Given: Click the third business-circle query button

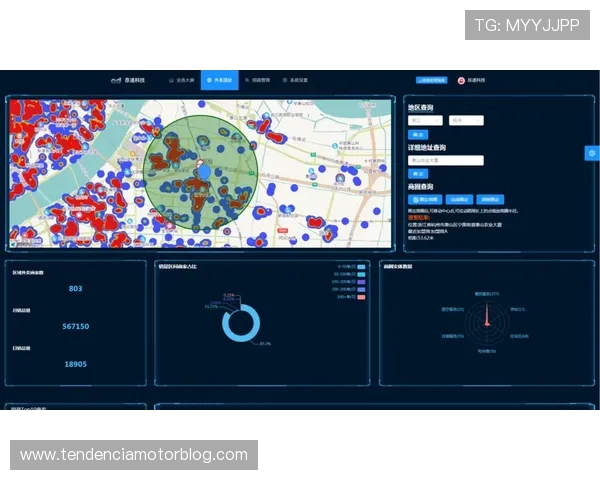Looking at the screenshot, I should click(x=488, y=199).
